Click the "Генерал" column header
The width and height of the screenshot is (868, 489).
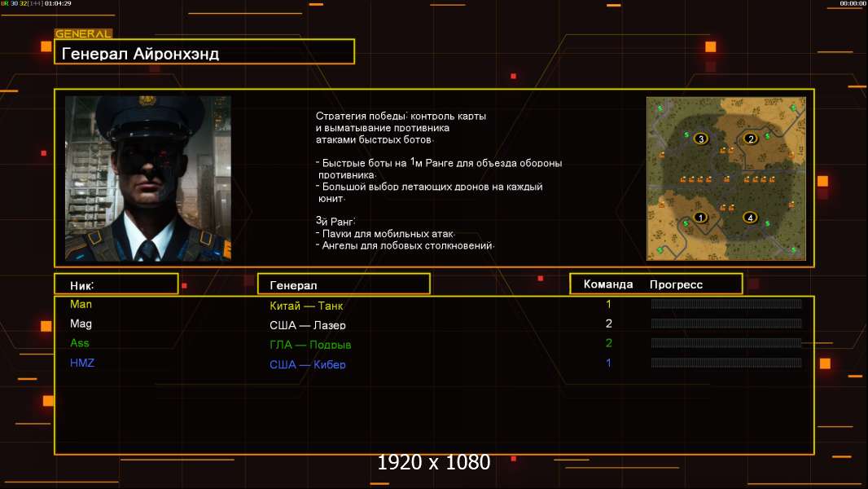tap(344, 284)
